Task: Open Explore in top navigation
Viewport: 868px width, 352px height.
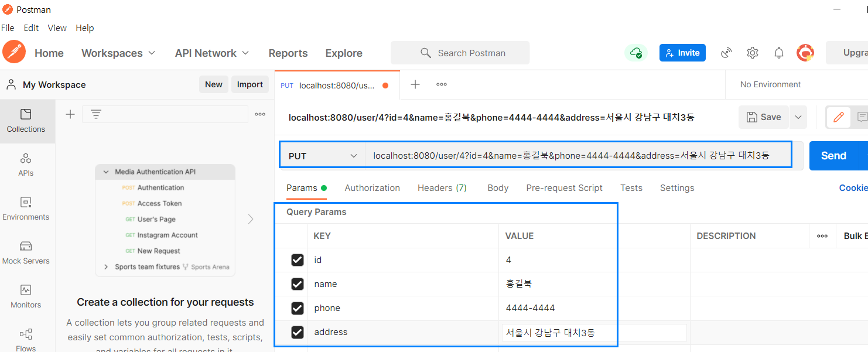Action: [344, 53]
